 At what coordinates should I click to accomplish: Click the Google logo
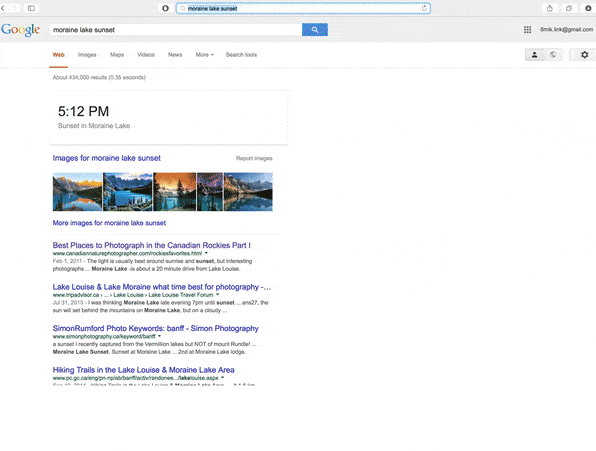(x=21, y=30)
